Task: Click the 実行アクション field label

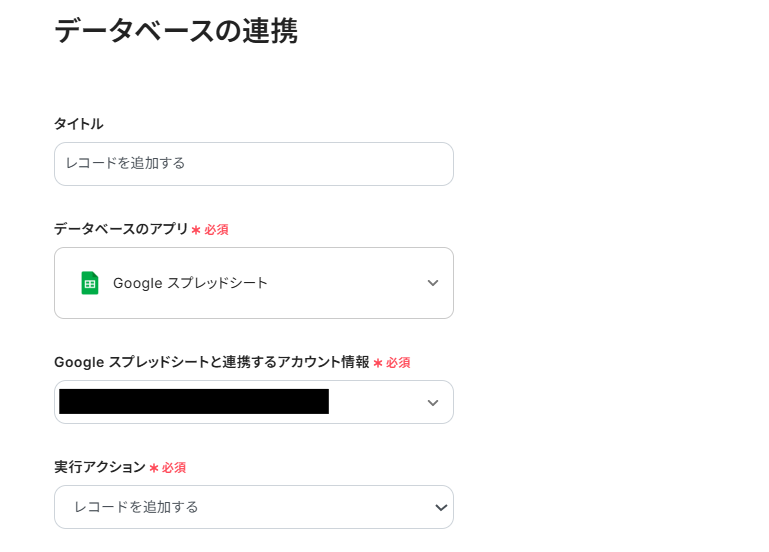Action: [x=100, y=467]
